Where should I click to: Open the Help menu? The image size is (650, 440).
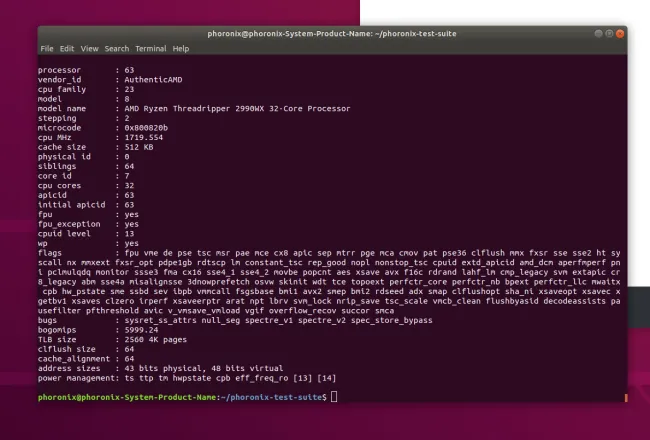point(181,49)
